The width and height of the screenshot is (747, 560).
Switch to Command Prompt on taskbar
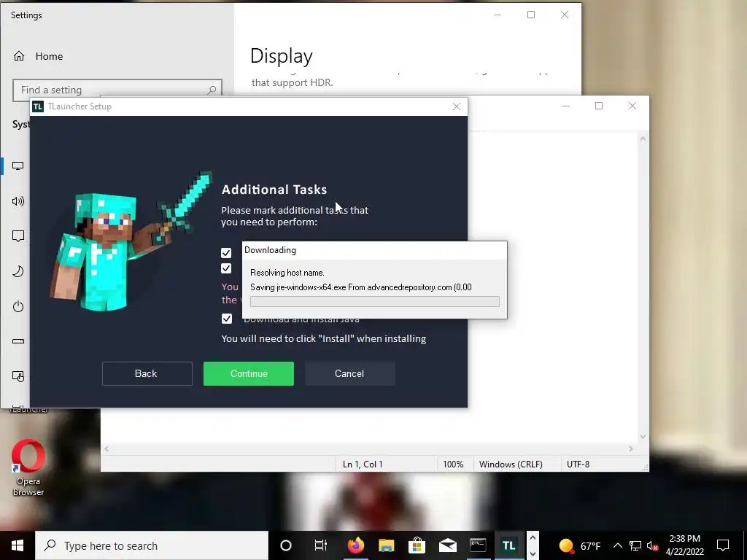[478, 545]
